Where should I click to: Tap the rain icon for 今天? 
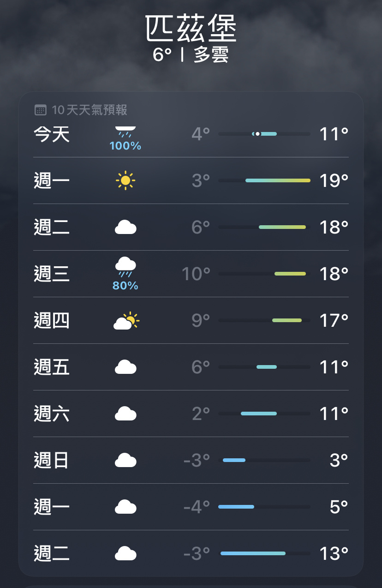[125, 131]
